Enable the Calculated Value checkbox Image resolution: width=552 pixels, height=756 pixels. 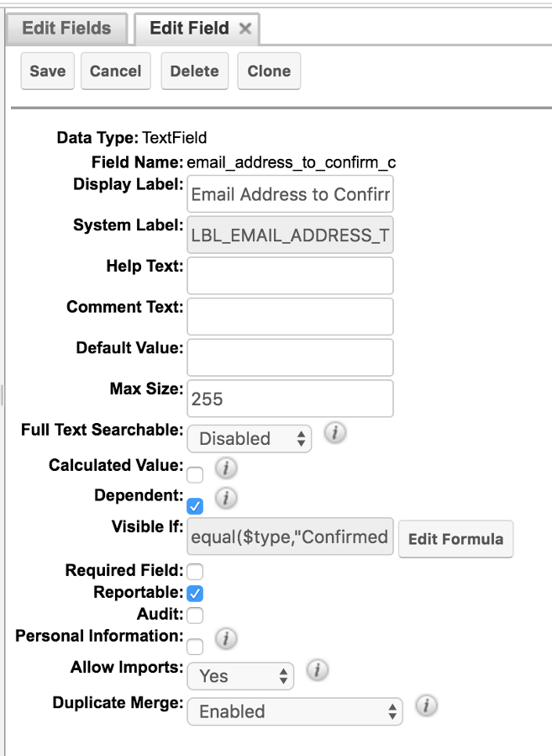tap(195, 475)
